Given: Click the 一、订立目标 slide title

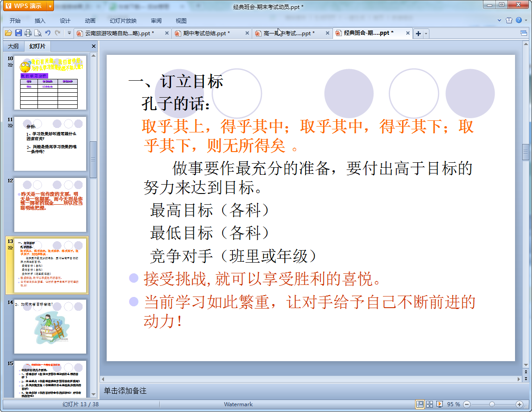Looking at the screenshot, I should [x=176, y=82].
